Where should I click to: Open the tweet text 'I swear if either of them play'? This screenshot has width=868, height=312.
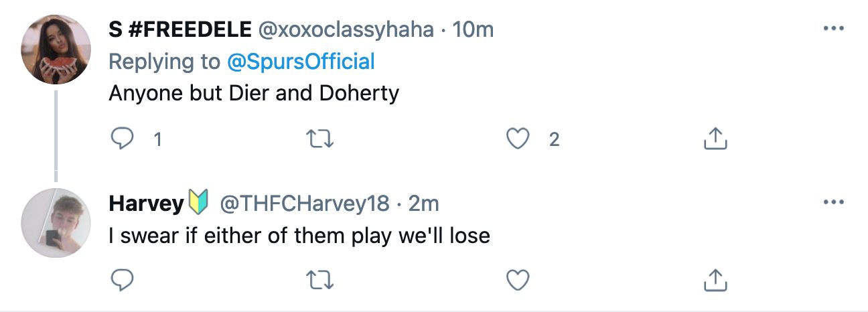pyautogui.click(x=299, y=235)
